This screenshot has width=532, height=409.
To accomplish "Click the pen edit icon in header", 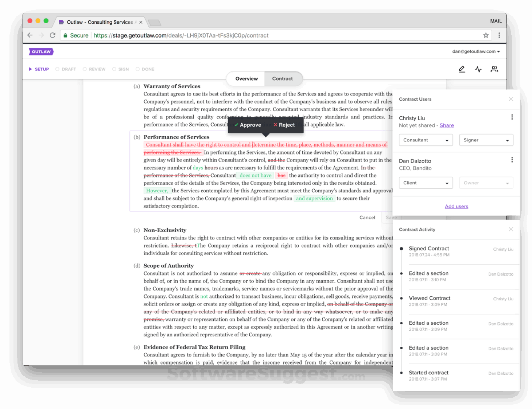I will coord(462,69).
